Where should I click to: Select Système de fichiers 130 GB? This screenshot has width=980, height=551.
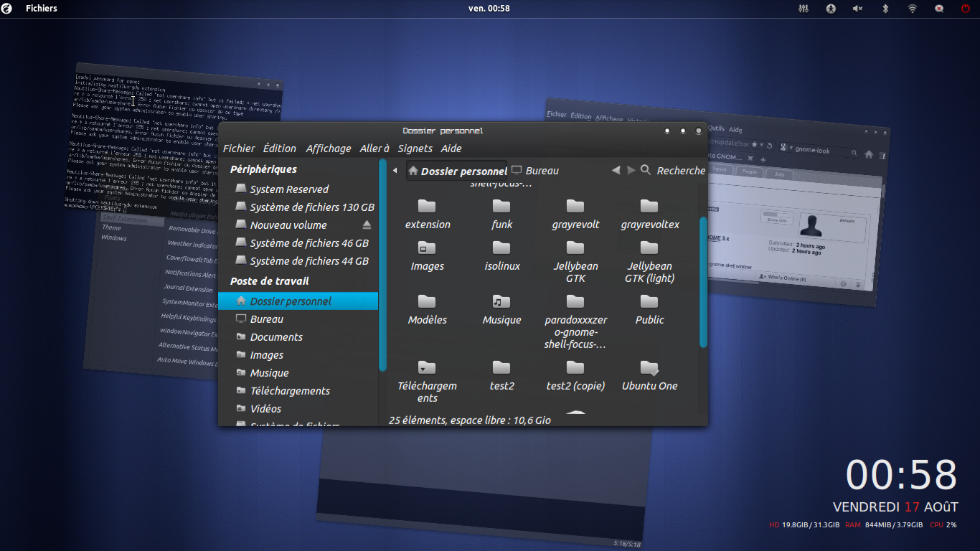coord(298,207)
